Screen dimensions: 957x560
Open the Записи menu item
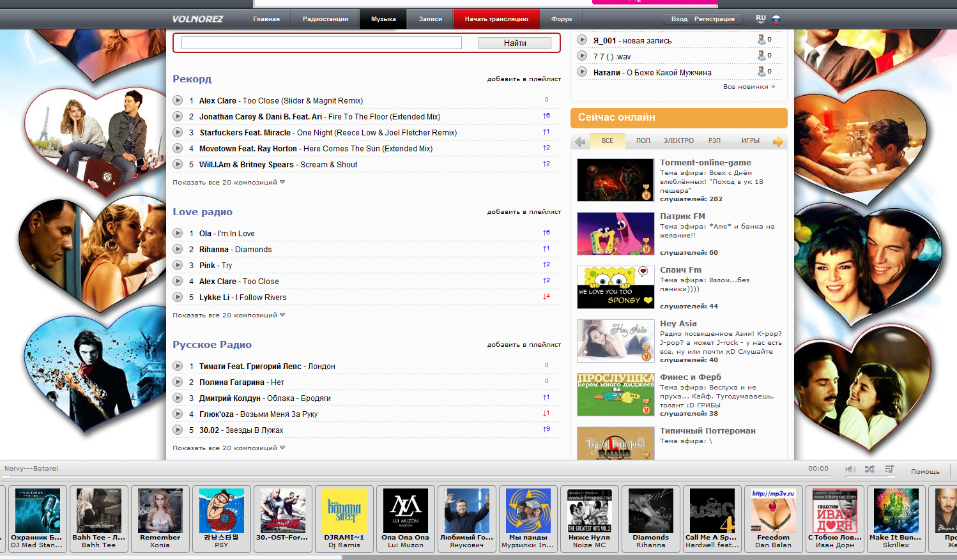(431, 19)
